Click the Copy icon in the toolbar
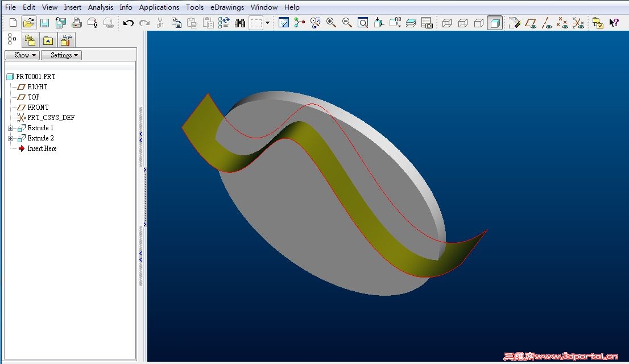Screen dimensions: 629x364 [176, 23]
